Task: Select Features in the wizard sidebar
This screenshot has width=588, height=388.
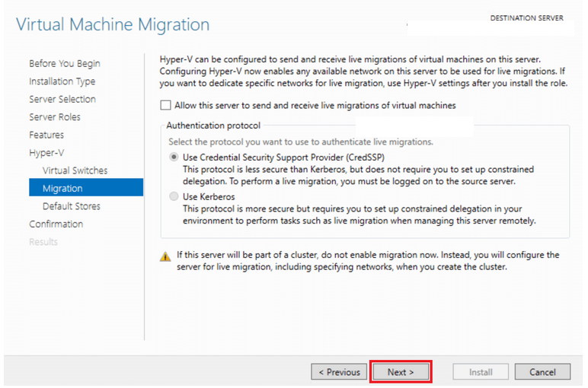Action: (46, 135)
